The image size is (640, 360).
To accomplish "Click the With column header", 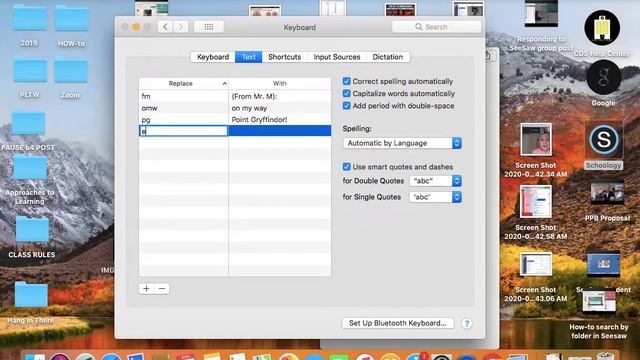I will (x=280, y=83).
